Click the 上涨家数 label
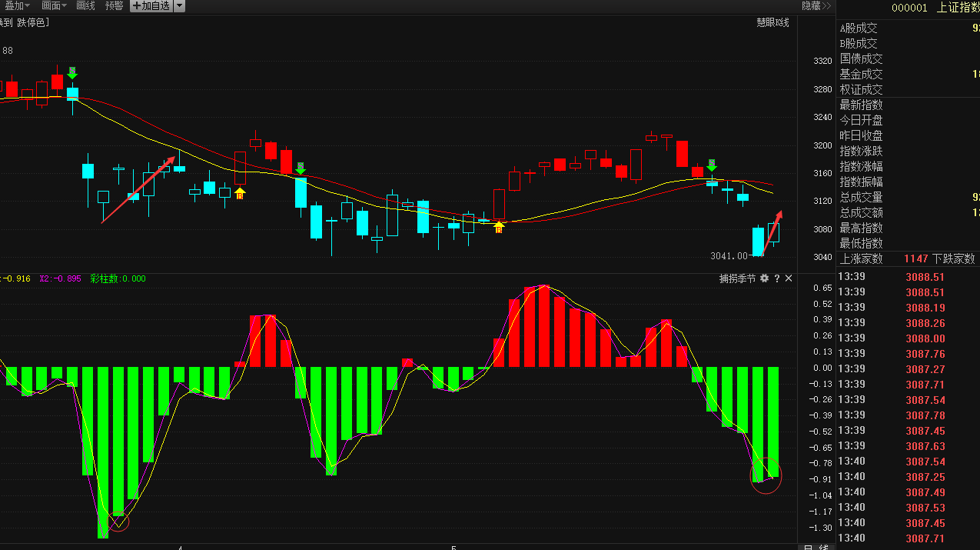 [x=861, y=258]
